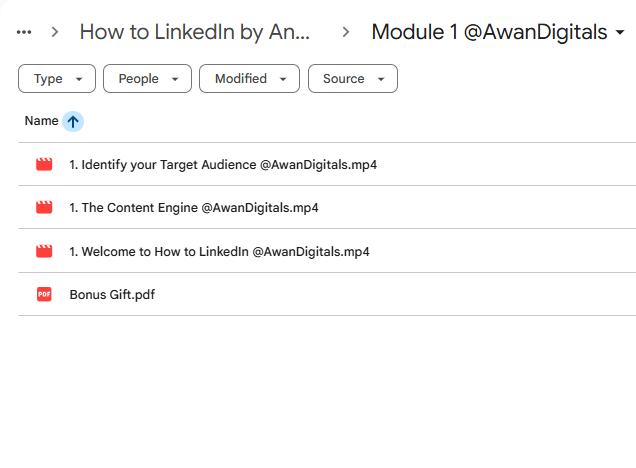This screenshot has height=468, width=636.
Task: Click the Name column header
Action: coord(41,121)
